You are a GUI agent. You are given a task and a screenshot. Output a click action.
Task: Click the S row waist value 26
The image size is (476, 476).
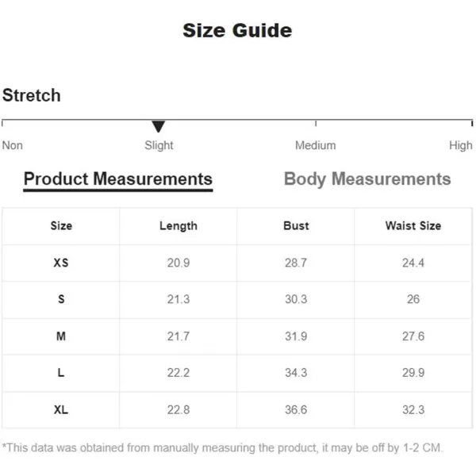(413, 299)
